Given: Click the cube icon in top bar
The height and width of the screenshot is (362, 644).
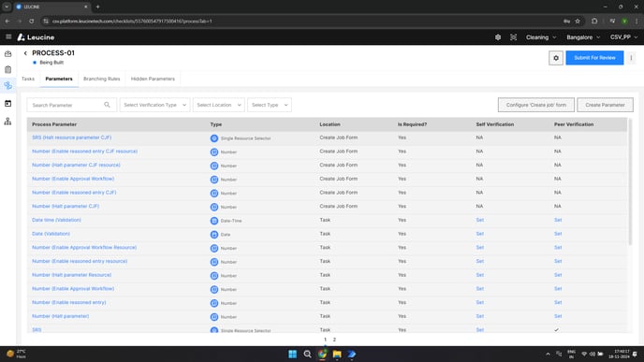Looking at the screenshot, I should click(x=498, y=37).
